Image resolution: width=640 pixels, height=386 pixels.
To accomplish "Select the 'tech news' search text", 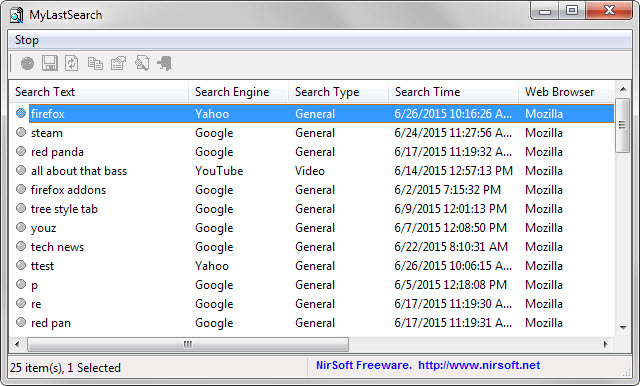I will click(57, 247).
